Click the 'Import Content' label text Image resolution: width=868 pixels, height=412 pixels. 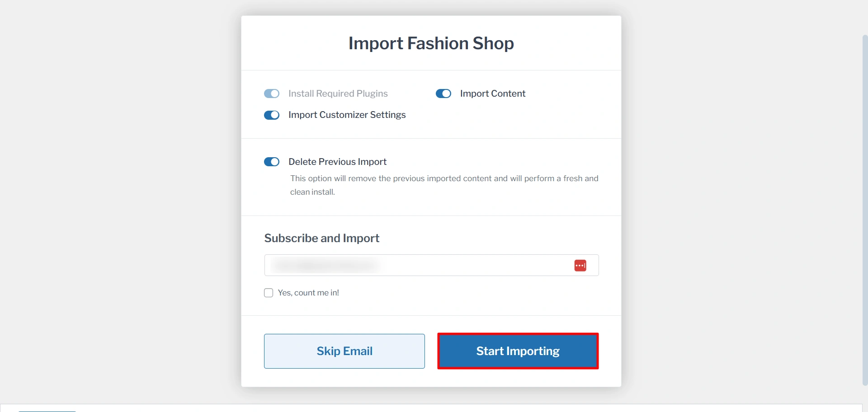click(493, 94)
